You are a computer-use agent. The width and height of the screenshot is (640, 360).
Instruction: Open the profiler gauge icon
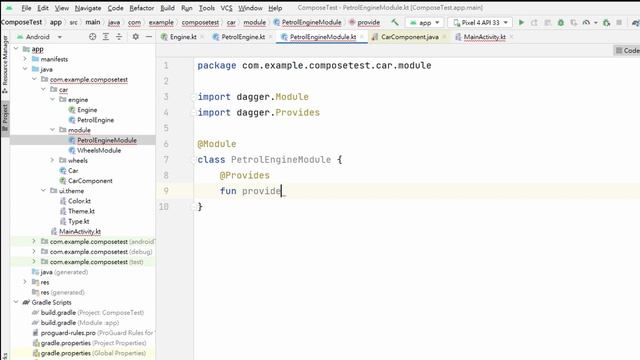click(587, 22)
